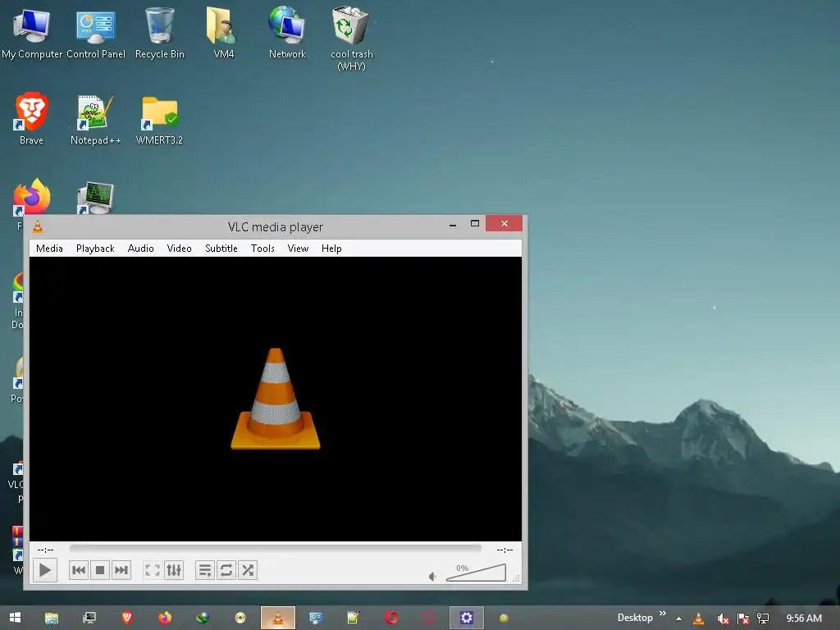Open Opera from the taskbar
Image resolution: width=840 pixels, height=630 pixels.
pyautogui.click(x=391, y=618)
